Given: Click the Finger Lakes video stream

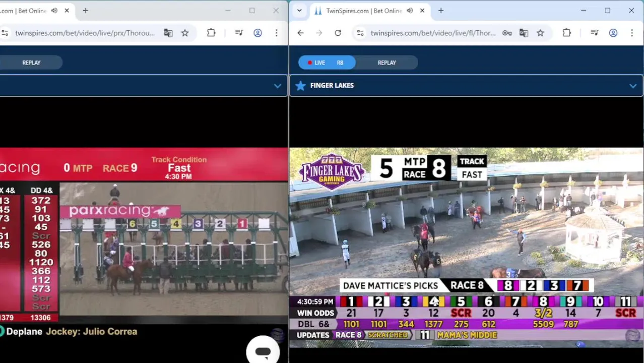Looking at the screenshot, I should coord(466,247).
